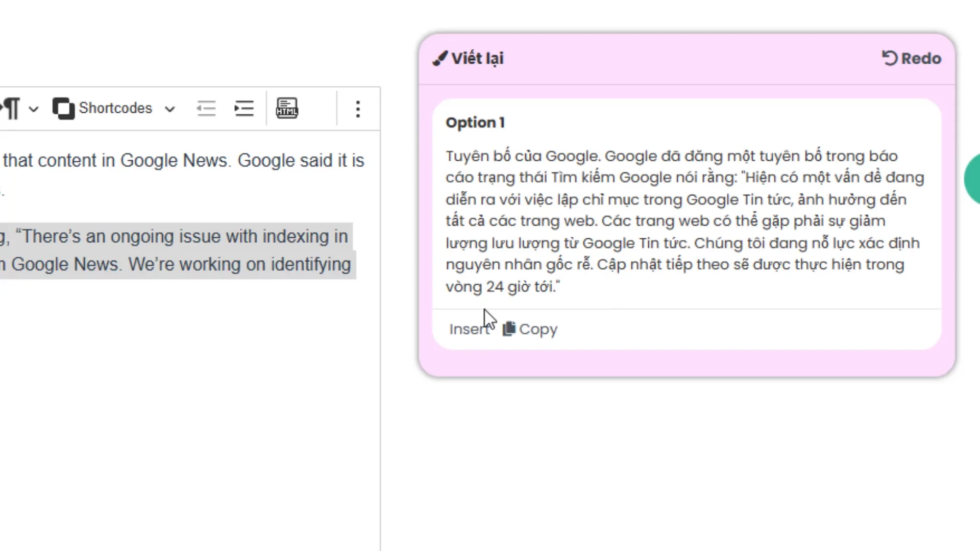The height and width of the screenshot is (551, 980).
Task: Insert Option 1 text into editor
Action: click(x=469, y=330)
